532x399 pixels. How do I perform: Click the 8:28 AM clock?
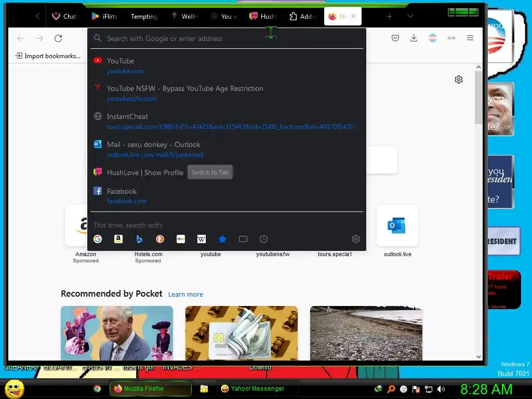pyautogui.click(x=486, y=389)
